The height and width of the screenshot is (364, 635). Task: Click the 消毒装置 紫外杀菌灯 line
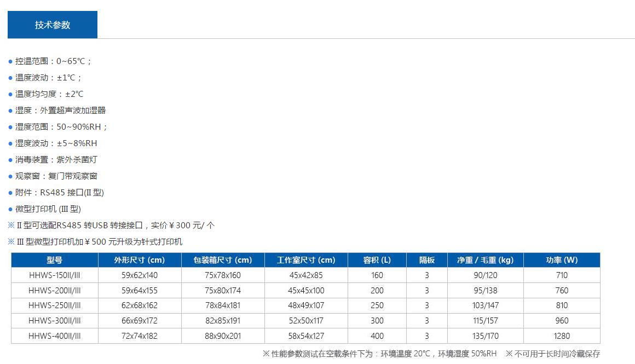pos(56,160)
